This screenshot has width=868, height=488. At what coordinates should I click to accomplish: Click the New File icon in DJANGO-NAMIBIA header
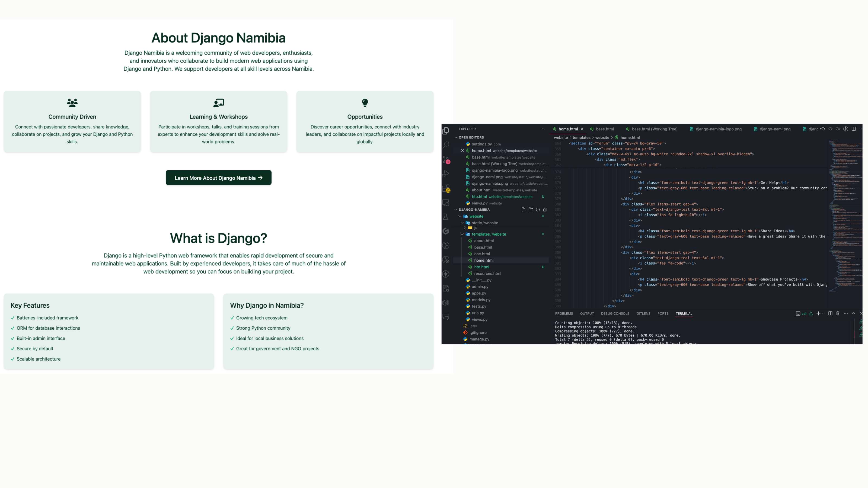tap(523, 210)
